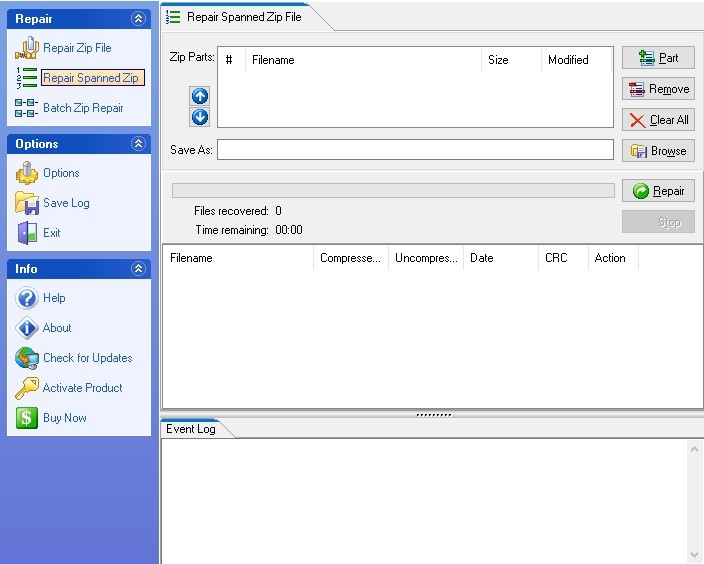The width and height of the screenshot is (704, 564).
Task: Sort zip parts by Filename column header
Action: pos(363,60)
